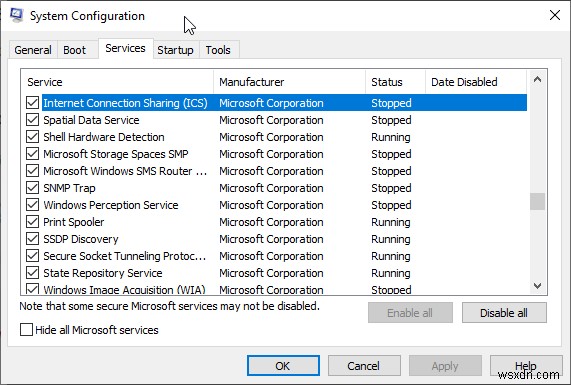Select the SSDP Discovery row
The height and width of the screenshot is (385, 571).
coord(276,239)
